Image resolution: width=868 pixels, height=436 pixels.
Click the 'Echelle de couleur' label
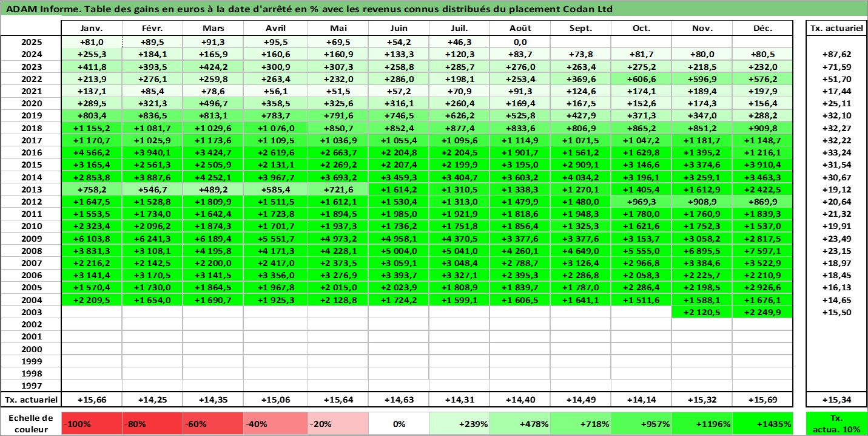coord(31,424)
